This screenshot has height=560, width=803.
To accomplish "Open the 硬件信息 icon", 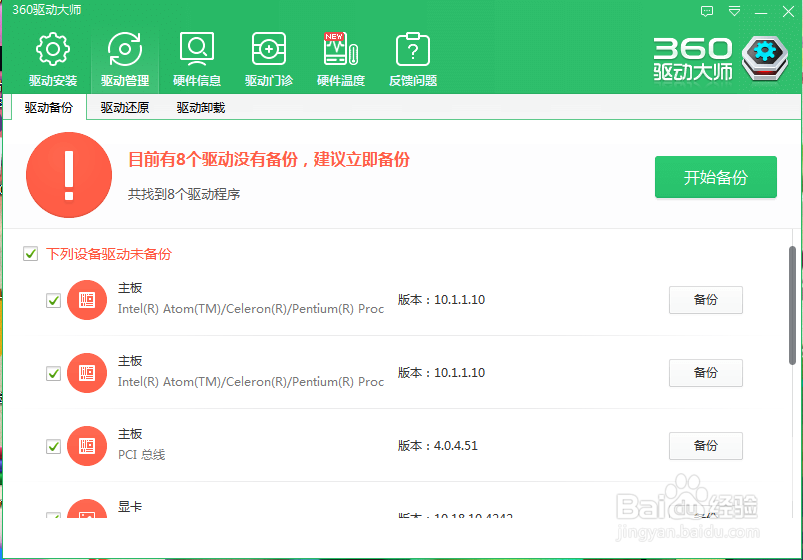I will click(197, 49).
